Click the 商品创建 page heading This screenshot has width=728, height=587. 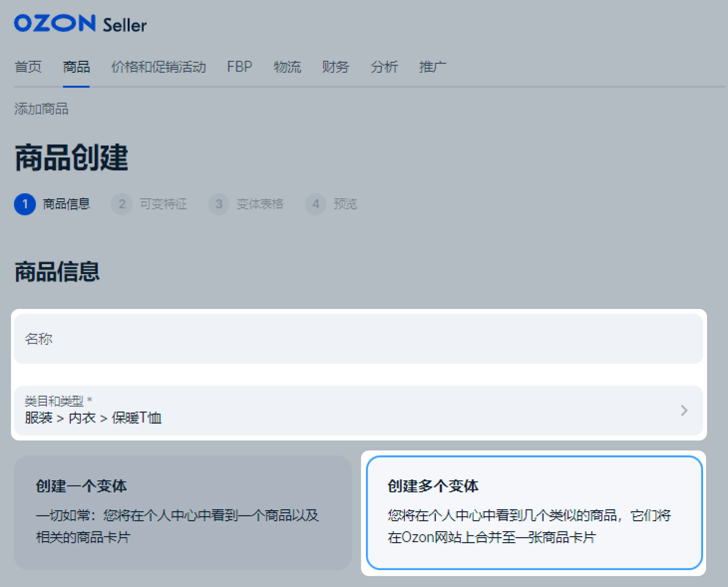71,158
